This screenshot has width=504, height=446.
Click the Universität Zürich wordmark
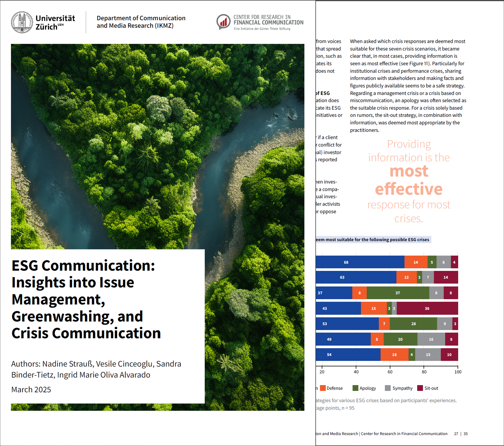tap(55, 22)
